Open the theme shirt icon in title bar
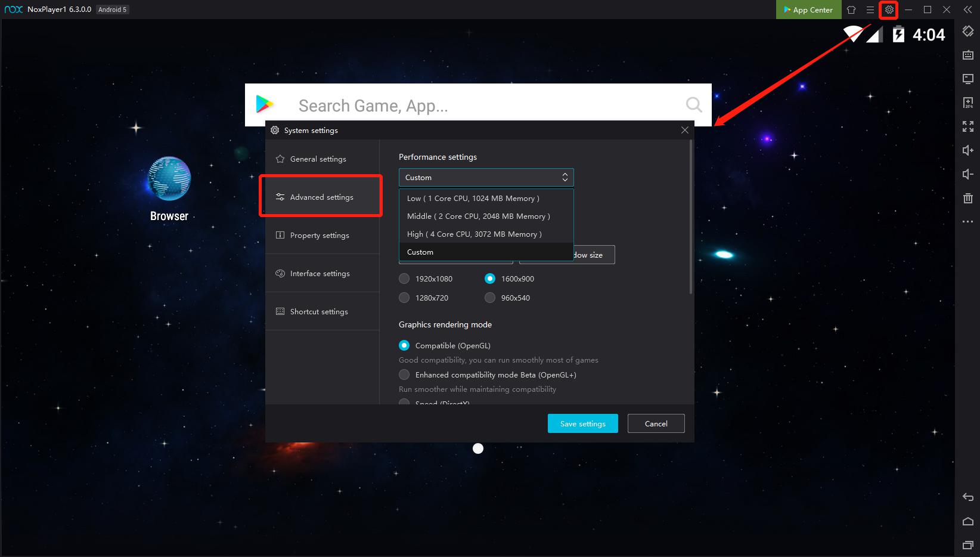Screen dimensions: 980x557 tap(851, 10)
